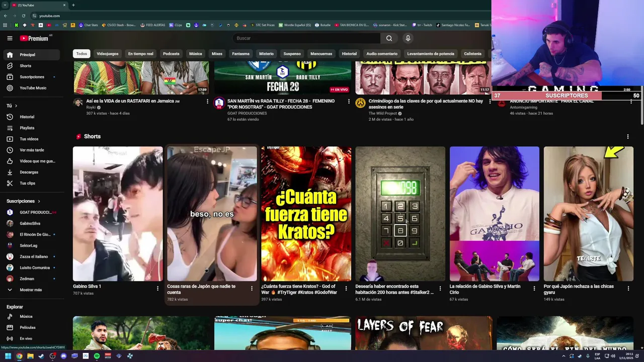The height and width of the screenshot is (362, 644).
Task: Open Música under Explorar
Action: [x=32, y=316]
